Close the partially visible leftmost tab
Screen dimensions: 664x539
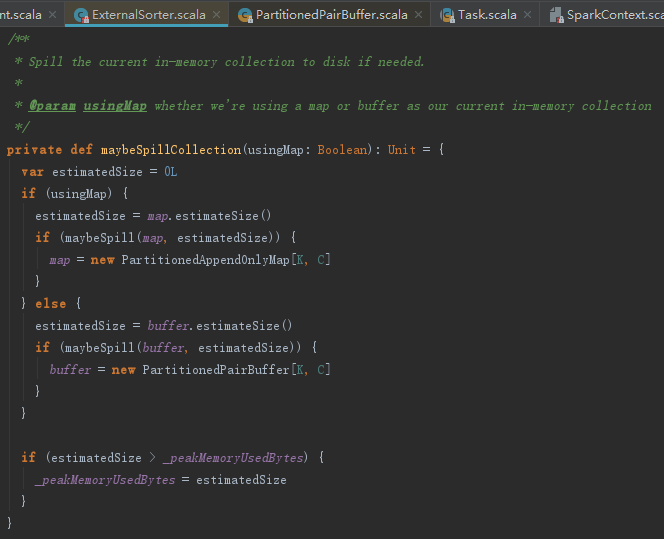[x=53, y=15]
